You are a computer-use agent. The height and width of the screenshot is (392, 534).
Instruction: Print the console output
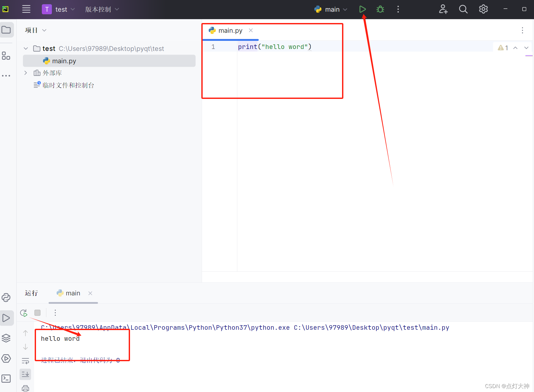pyautogui.click(x=26, y=388)
